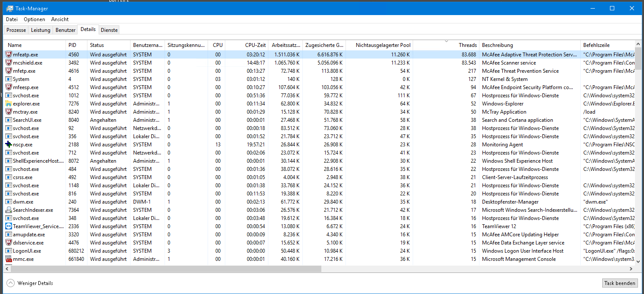Click the dxlservice.exe shield icon

click(9, 243)
